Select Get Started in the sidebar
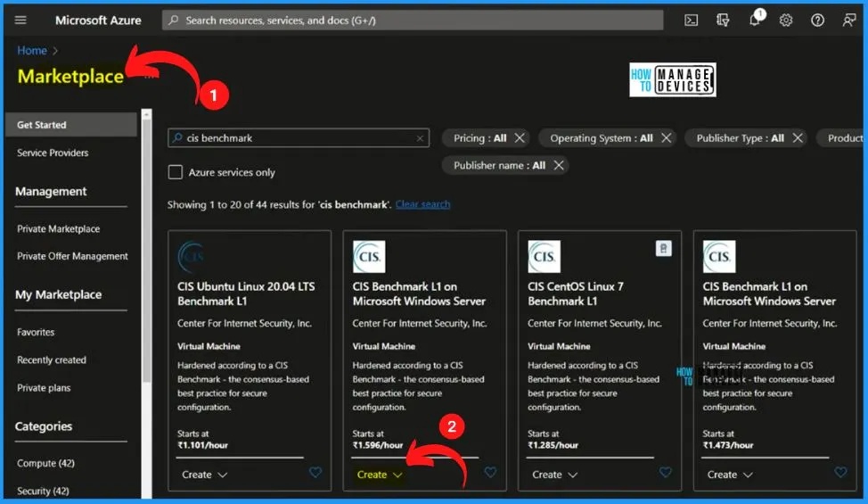Viewport: 868px width, 504px height. (x=71, y=125)
